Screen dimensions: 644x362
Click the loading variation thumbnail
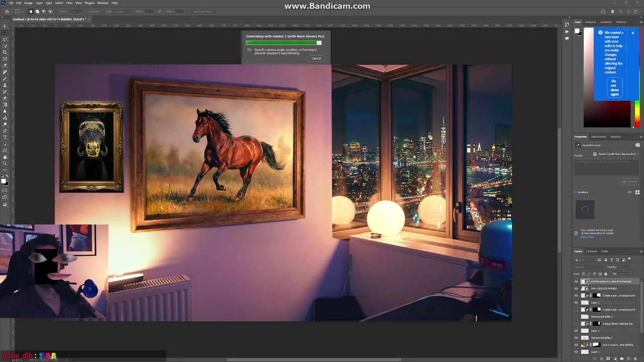coord(585,210)
